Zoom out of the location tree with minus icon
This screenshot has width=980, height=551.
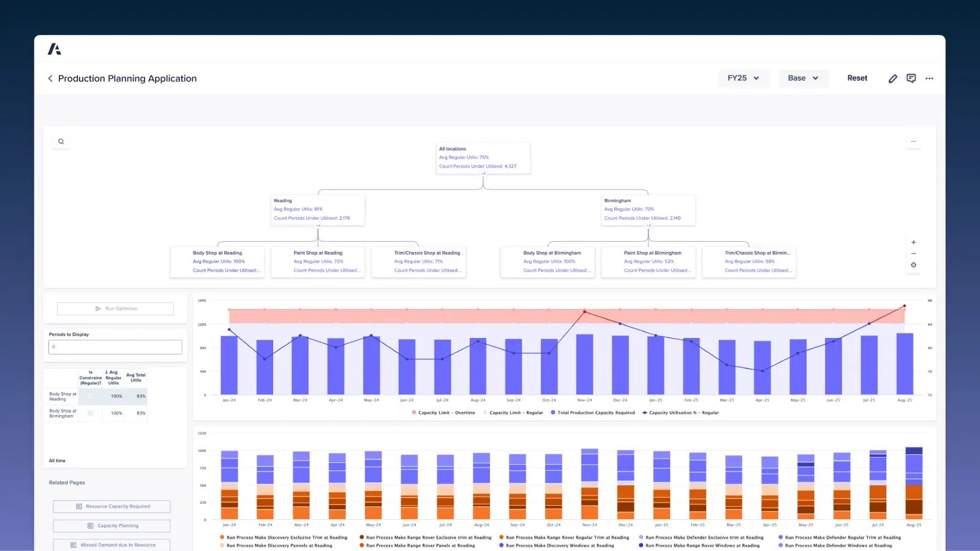(x=913, y=253)
